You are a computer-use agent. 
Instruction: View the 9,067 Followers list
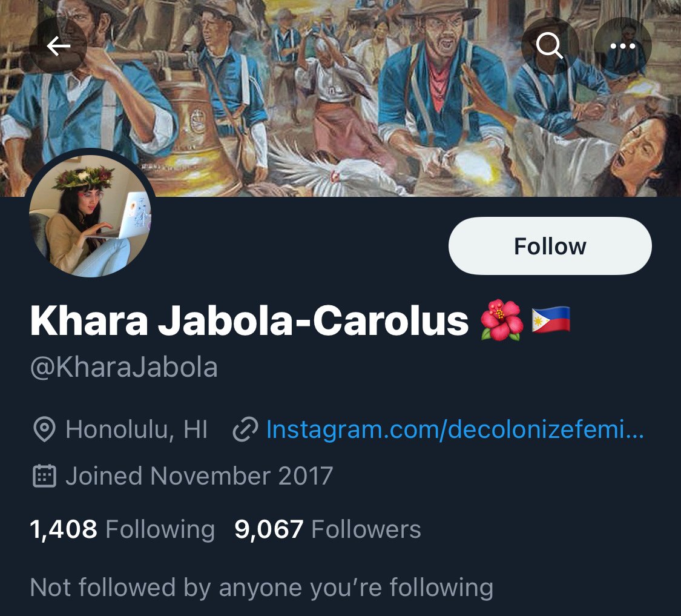(327, 529)
